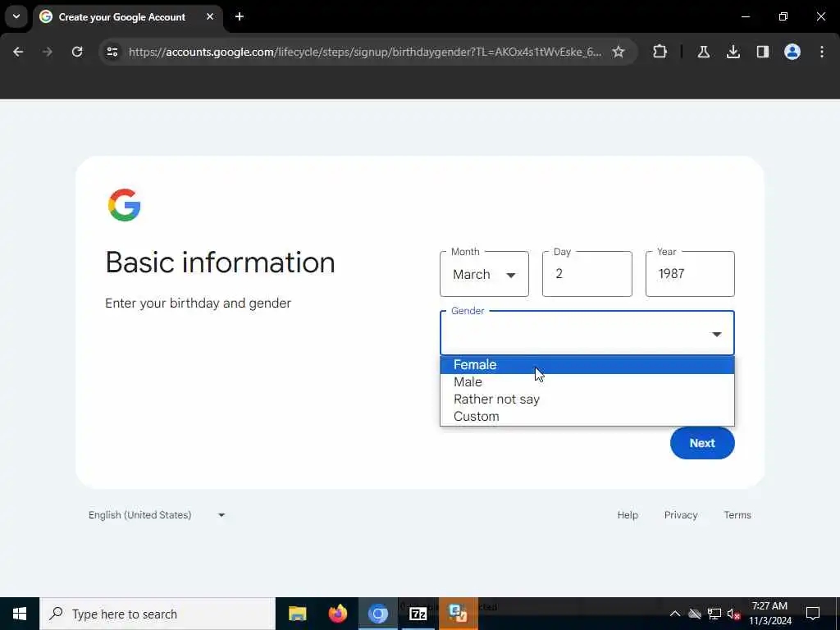Open the tab search dropdown arrow

click(16, 16)
